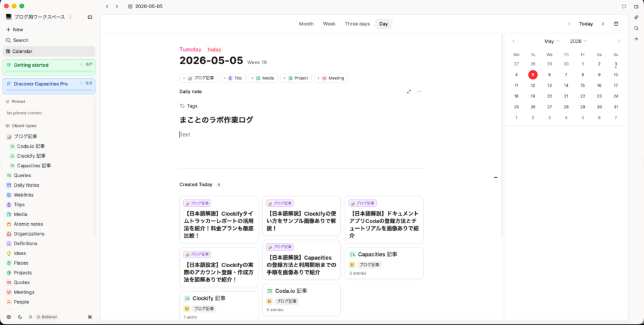Click the Getting started progress bar
The image size is (644, 325).
(x=49, y=72)
